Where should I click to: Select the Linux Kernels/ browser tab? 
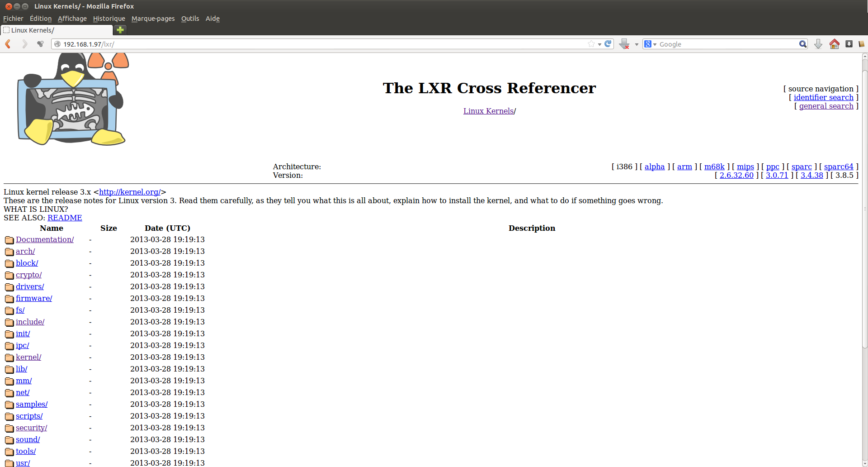click(57, 30)
